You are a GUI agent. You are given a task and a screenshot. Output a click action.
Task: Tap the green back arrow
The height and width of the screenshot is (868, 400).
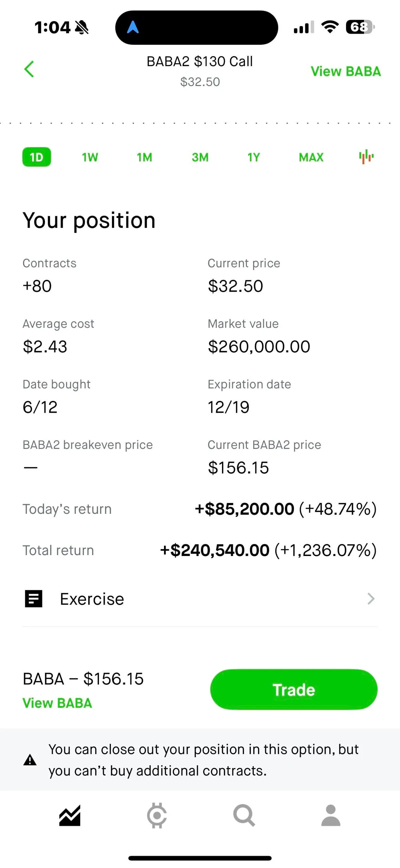pyautogui.click(x=29, y=69)
